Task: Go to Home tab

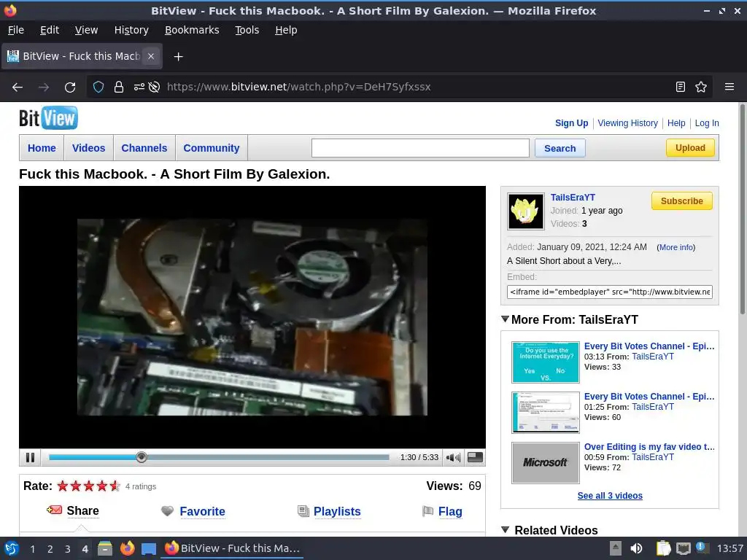Action: coord(42,148)
